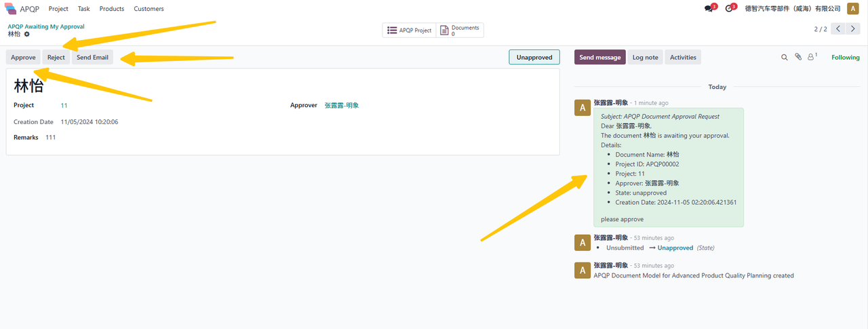Screen dimensions: 868x329
Task: Open the gear actions menu by record name
Action: (27, 34)
